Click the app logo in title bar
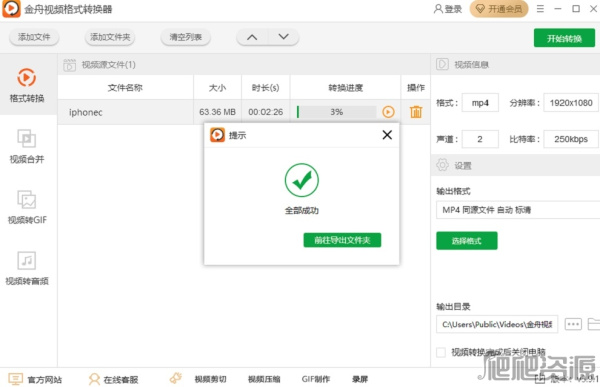Viewport: 600px width, 387px height. [x=11, y=9]
